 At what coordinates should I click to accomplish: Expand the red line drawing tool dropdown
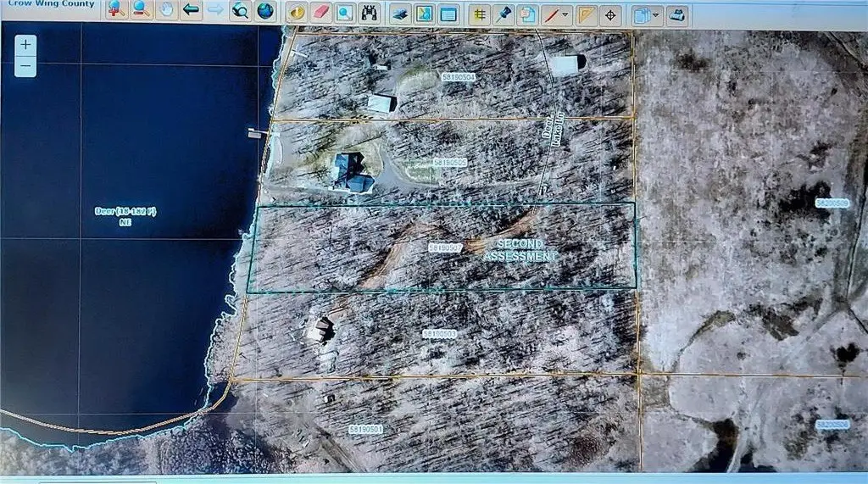(566, 14)
